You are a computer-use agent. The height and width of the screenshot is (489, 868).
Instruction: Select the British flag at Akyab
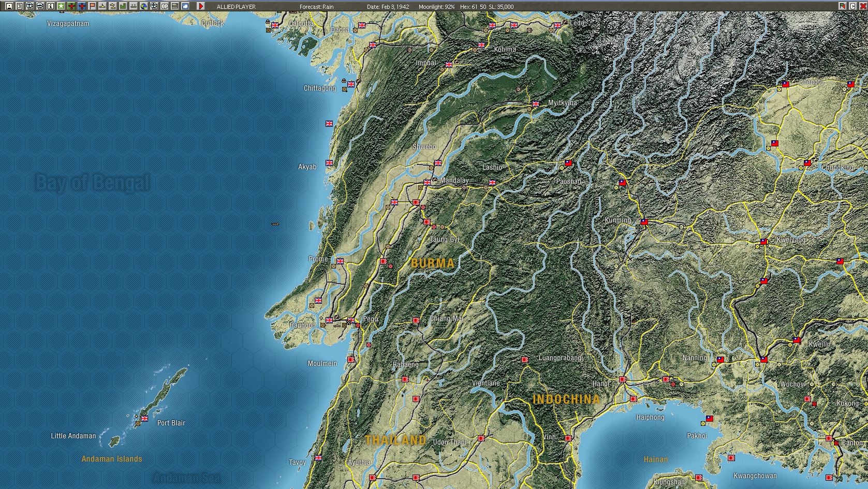tap(329, 163)
